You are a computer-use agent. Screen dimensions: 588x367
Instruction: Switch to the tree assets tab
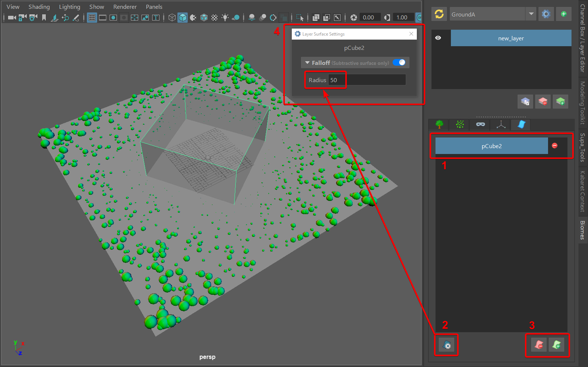439,125
